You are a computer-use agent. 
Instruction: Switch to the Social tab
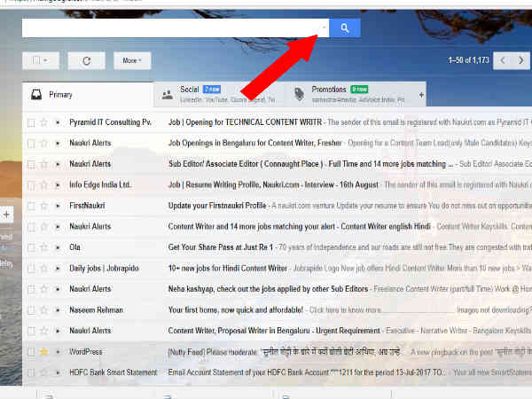tap(219, 95)
